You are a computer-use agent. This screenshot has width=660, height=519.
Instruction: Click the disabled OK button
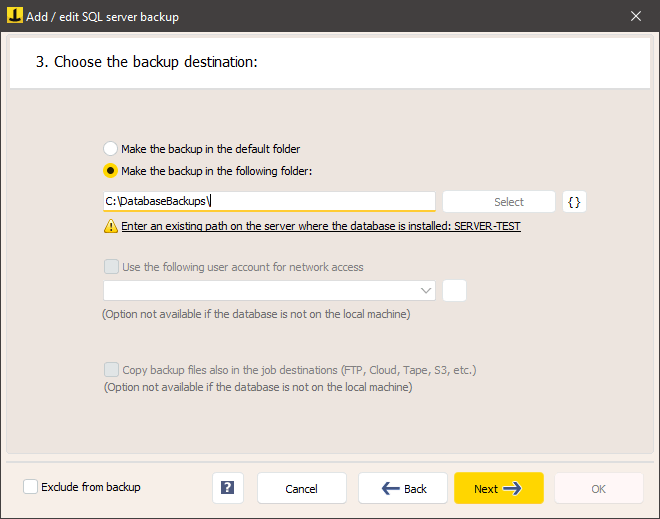[599, 488]
